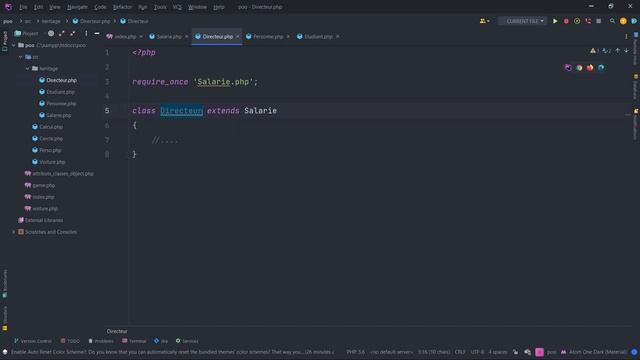The width and height of the screenshot is (640, 360).
Task: Click the Select Opened File target icon
Action: point(51,33)
